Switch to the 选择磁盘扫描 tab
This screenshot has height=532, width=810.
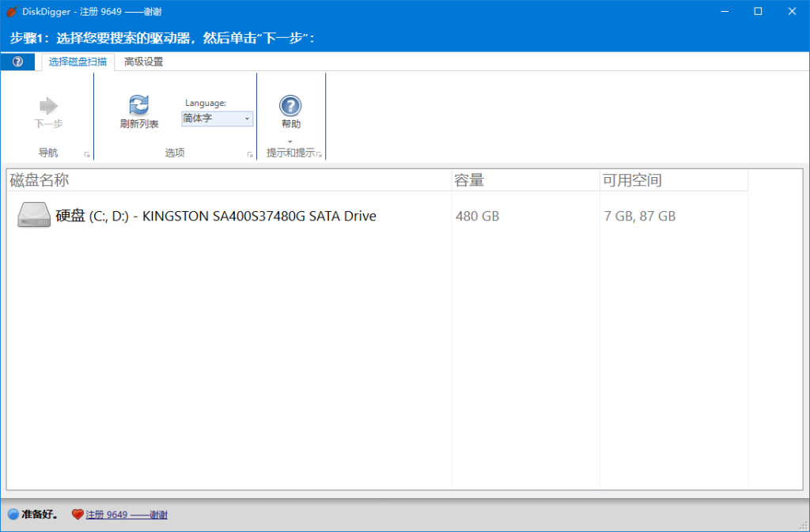tap(78, 62)
